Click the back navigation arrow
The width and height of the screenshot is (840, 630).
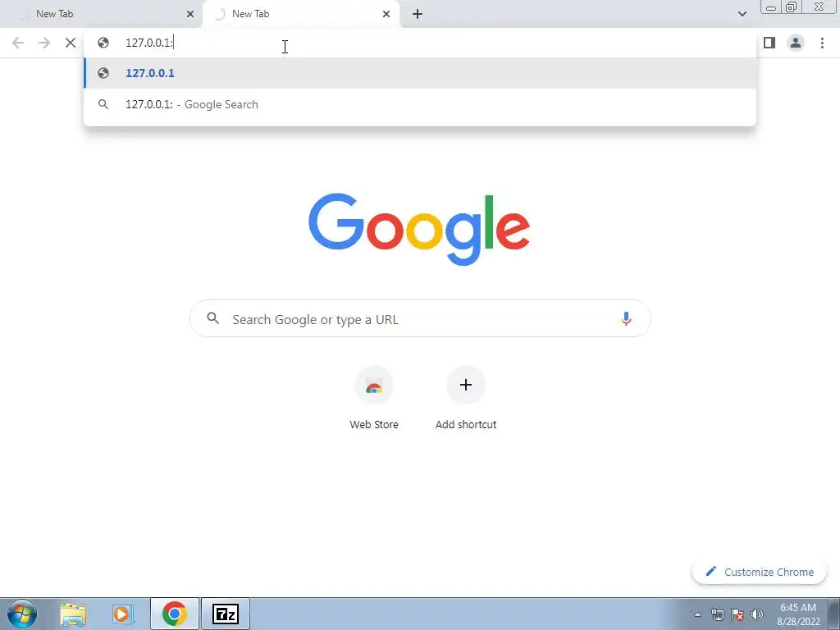(x=18, y=43)
